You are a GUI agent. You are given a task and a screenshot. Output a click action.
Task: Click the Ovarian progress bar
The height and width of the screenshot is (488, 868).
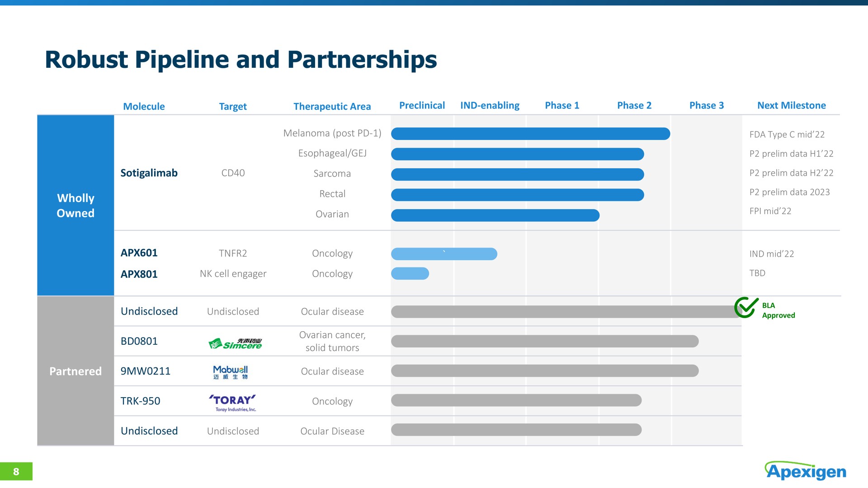point(495,215)
